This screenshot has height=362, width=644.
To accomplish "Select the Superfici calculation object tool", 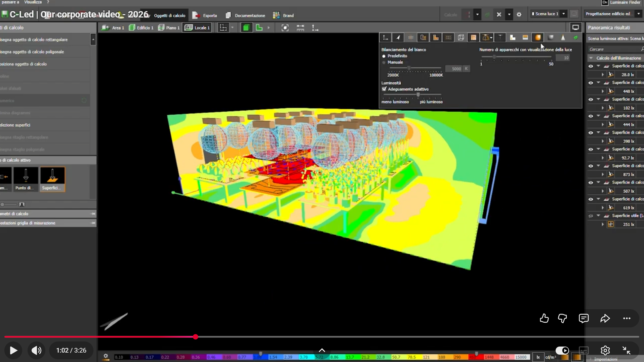I will (52, 179).
